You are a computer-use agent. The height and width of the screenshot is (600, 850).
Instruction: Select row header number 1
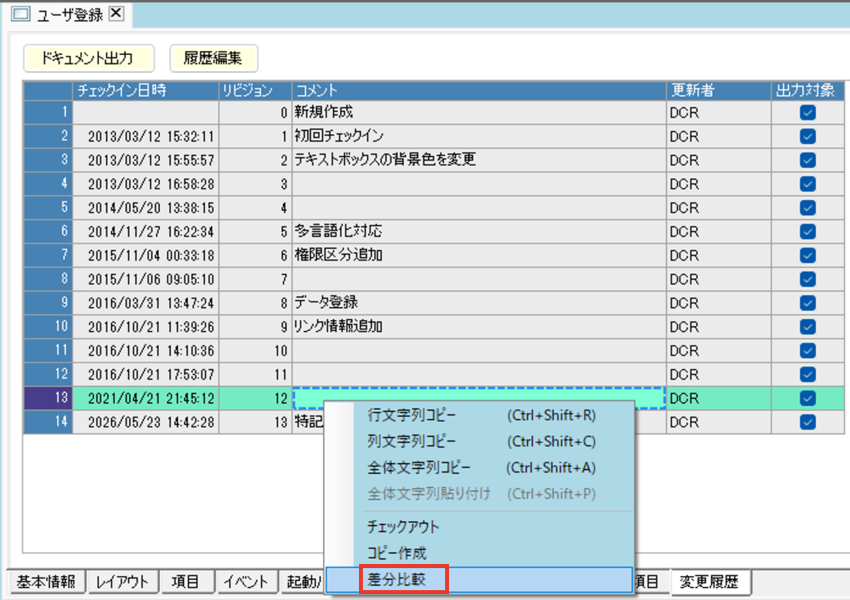click(x=48, y=112)
